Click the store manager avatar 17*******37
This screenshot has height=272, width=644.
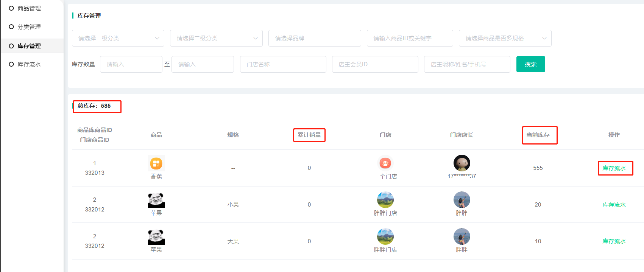pos(462,163)
